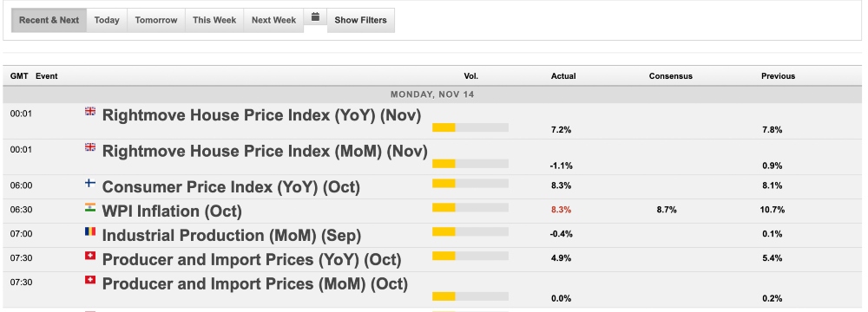Click the 5.4% previous value

click(773, 258)
